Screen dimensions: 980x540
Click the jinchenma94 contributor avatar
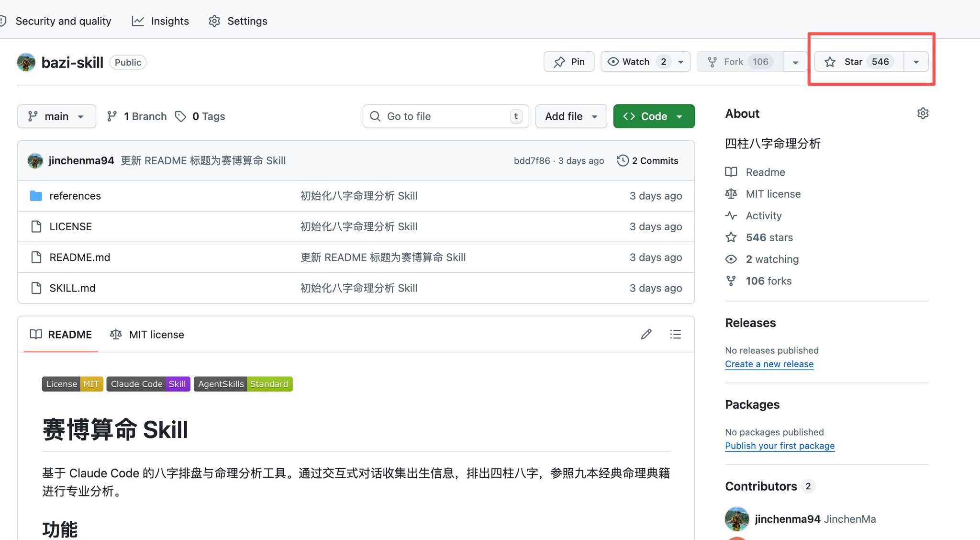tap(737, 519)
